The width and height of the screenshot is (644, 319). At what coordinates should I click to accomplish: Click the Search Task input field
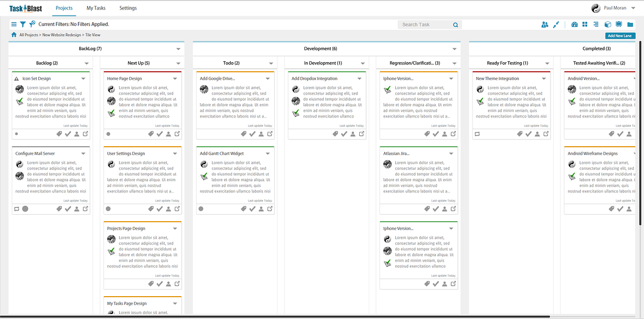coord(425,24)
